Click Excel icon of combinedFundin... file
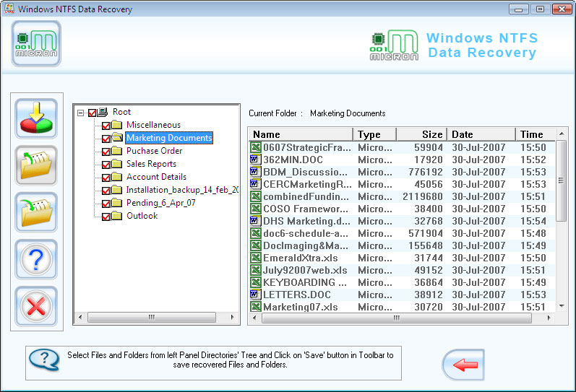Viewport: 576px width, 392px height. [256, 196]
